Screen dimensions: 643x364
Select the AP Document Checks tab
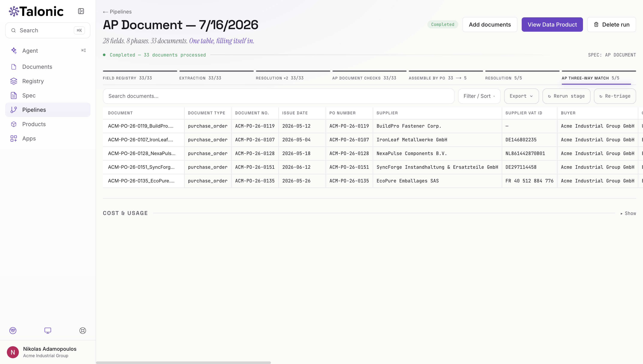369,78
